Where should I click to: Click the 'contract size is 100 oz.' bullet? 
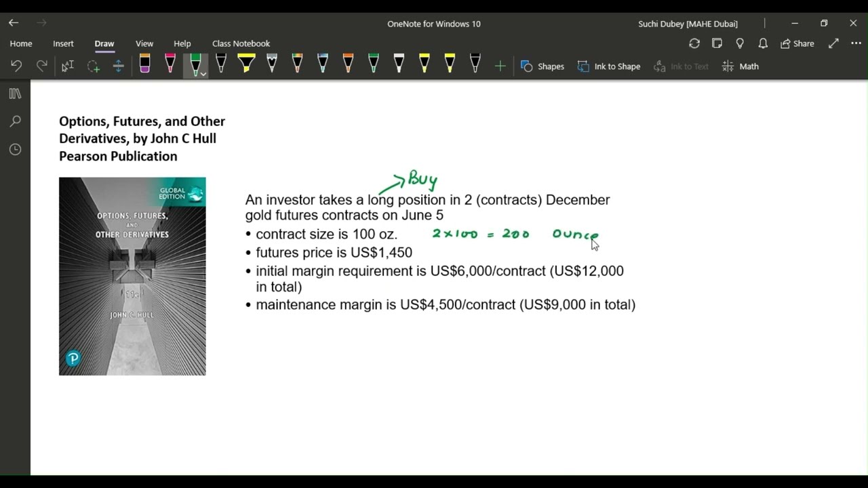tap(321, 234)
